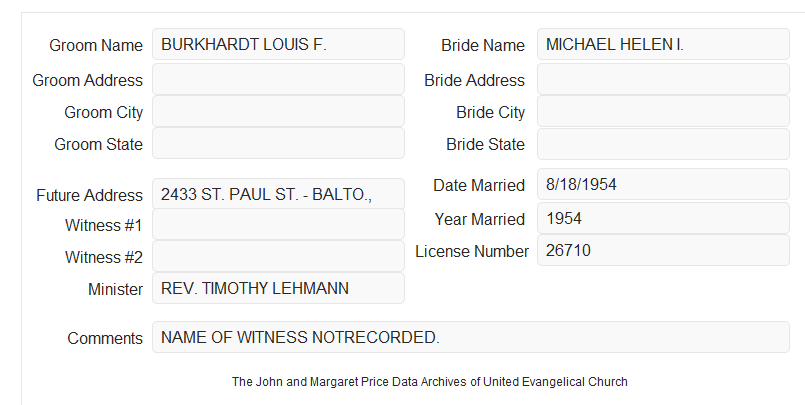
Task: Click the Date Married field
Action: [663, 184]
